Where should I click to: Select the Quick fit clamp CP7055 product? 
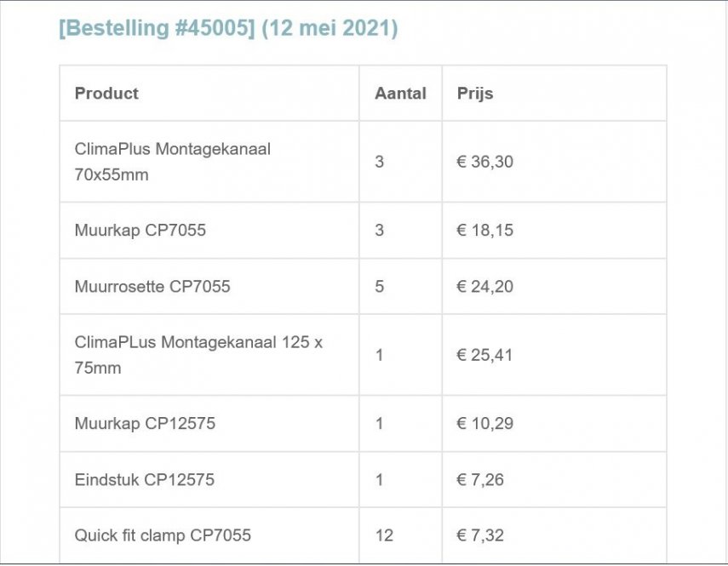[163, 536]
